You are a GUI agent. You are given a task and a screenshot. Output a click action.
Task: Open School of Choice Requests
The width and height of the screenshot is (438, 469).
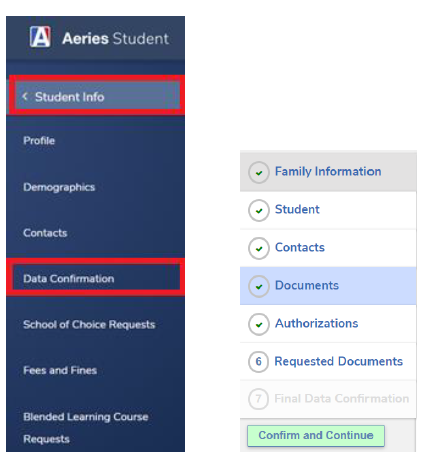[89, 324]
